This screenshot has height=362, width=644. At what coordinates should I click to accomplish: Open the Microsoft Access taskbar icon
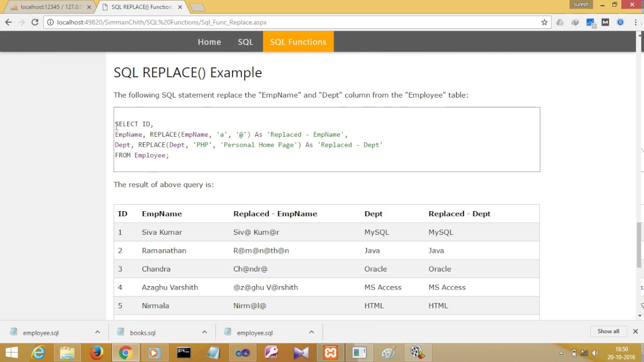pyautogui.click(x=272, y=352)
